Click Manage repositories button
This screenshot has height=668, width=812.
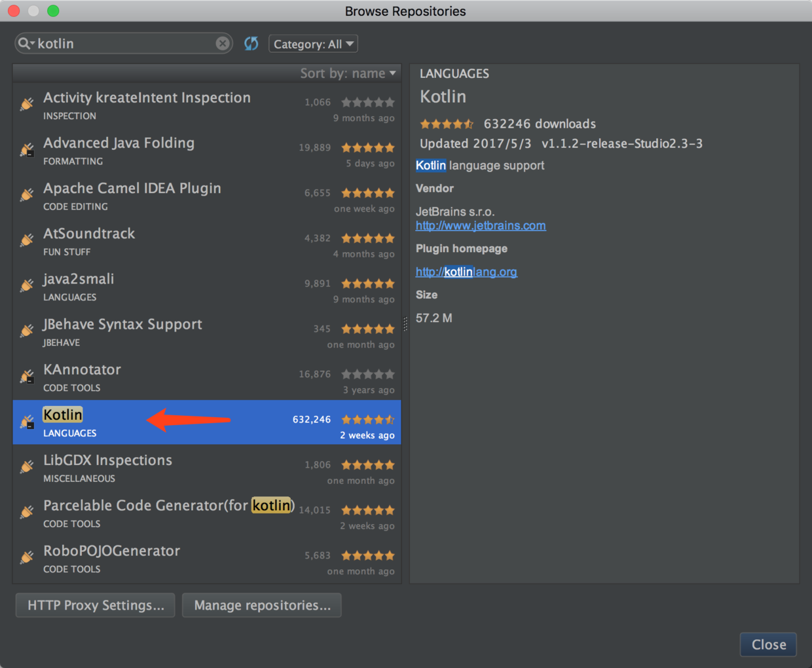[x=262, y=605]
